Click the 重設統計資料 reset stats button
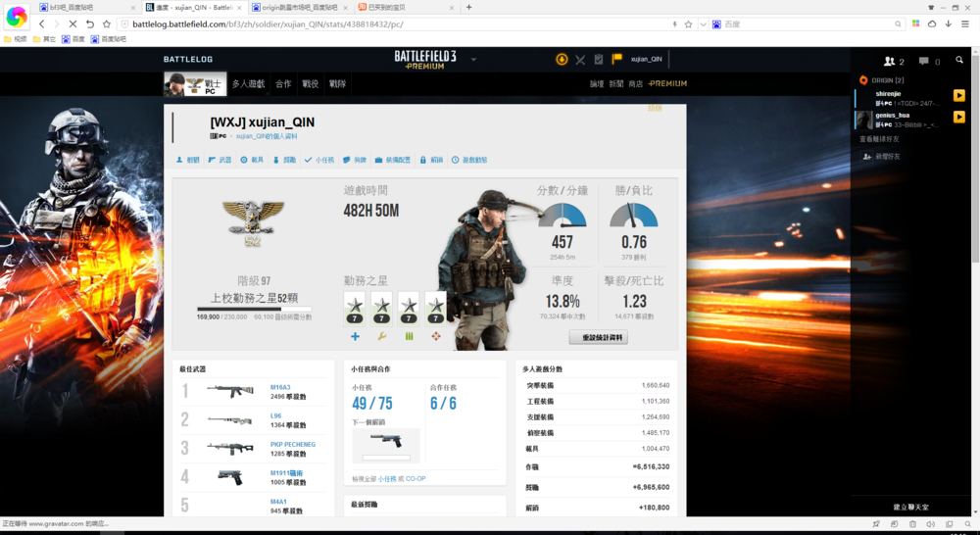Viewport: 980px width, 535px height. pos(599,337)
